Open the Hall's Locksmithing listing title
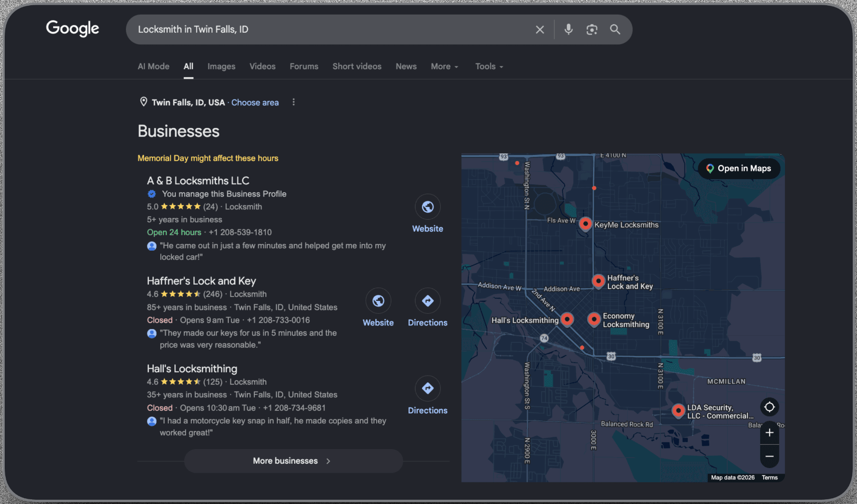The height and width of the screenshot is (504, 857). (192, 369)
